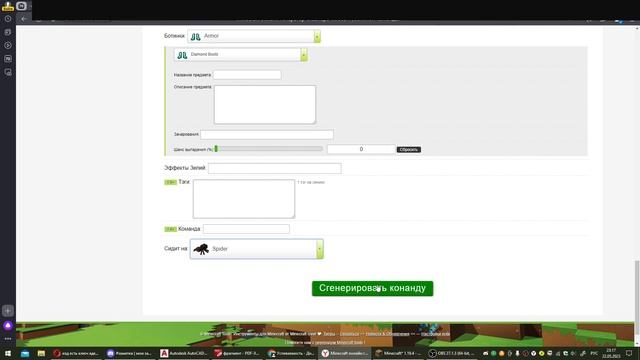Add a new sidebar item with plus
Screen dimensions: 640x360
[8, 311]
